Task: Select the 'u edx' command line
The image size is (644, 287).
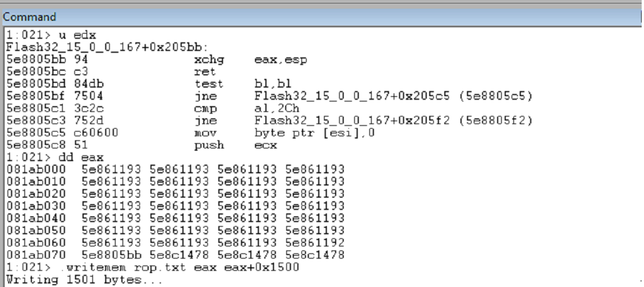Action: pyautogui.click(x=51, y=35)
